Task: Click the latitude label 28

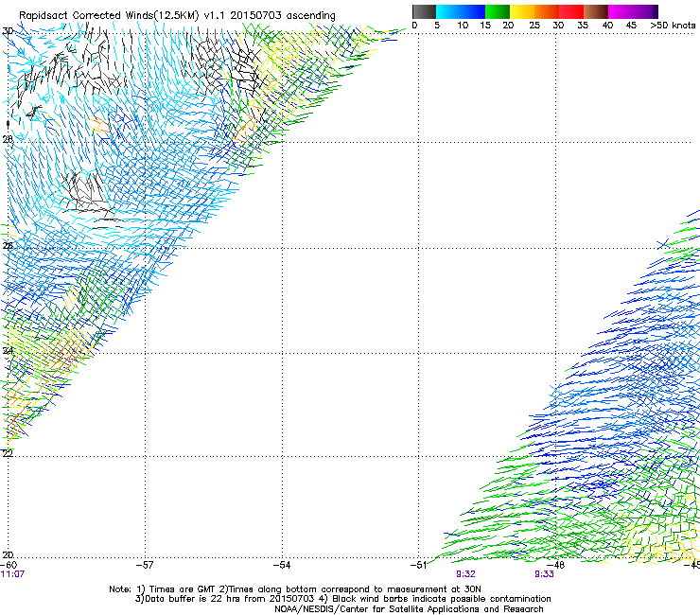Action: (8, 139)
